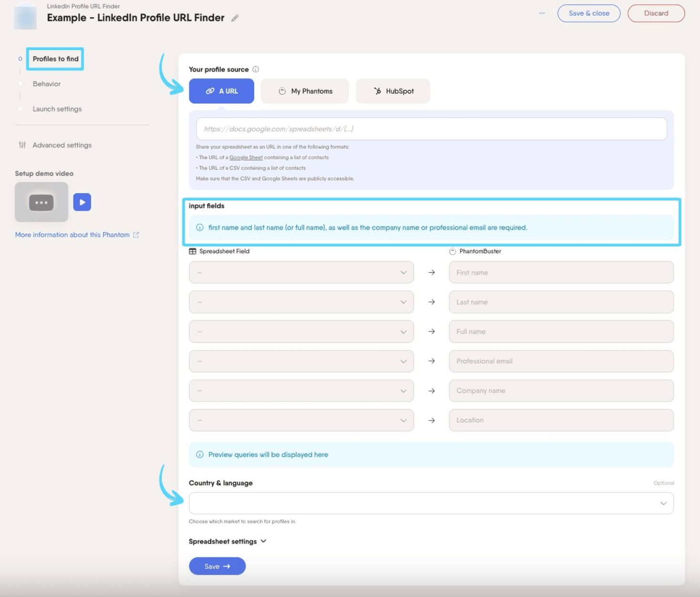Select My Phantoms as profile source
700x597 pixels.
click(305, 91)
